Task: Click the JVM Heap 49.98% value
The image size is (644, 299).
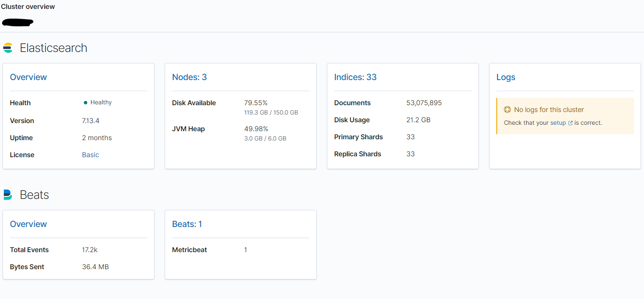Action: (256, 129)
